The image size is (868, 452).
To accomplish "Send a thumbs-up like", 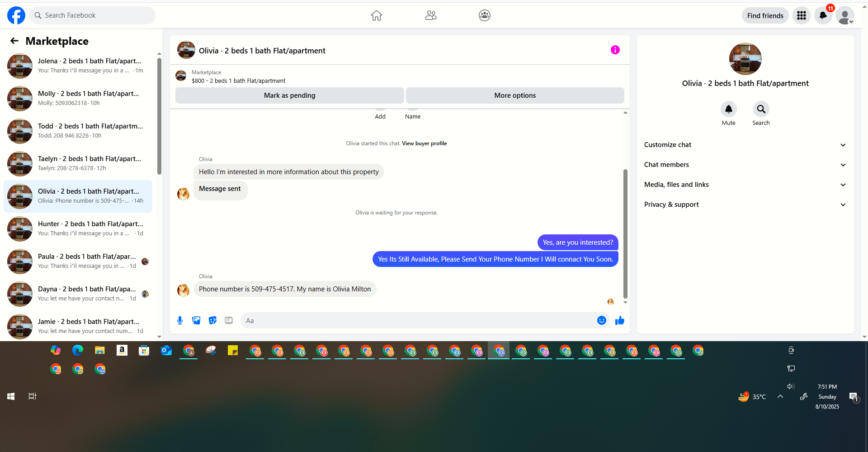I will click(x=620, y=320).
